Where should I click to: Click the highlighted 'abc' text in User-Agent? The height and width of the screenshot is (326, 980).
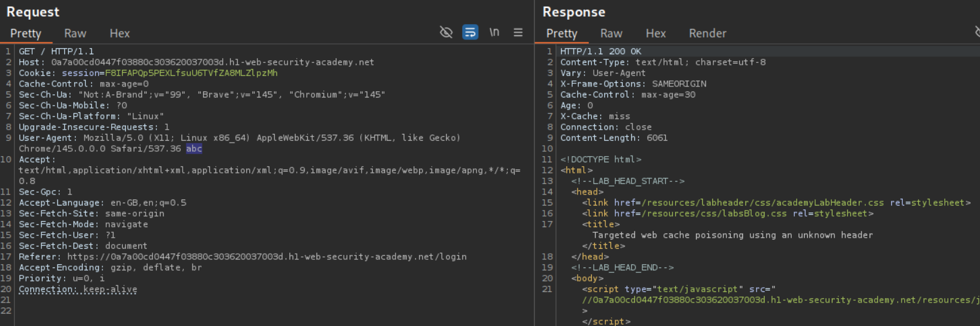pyautogui.click(x=194, y=149)
